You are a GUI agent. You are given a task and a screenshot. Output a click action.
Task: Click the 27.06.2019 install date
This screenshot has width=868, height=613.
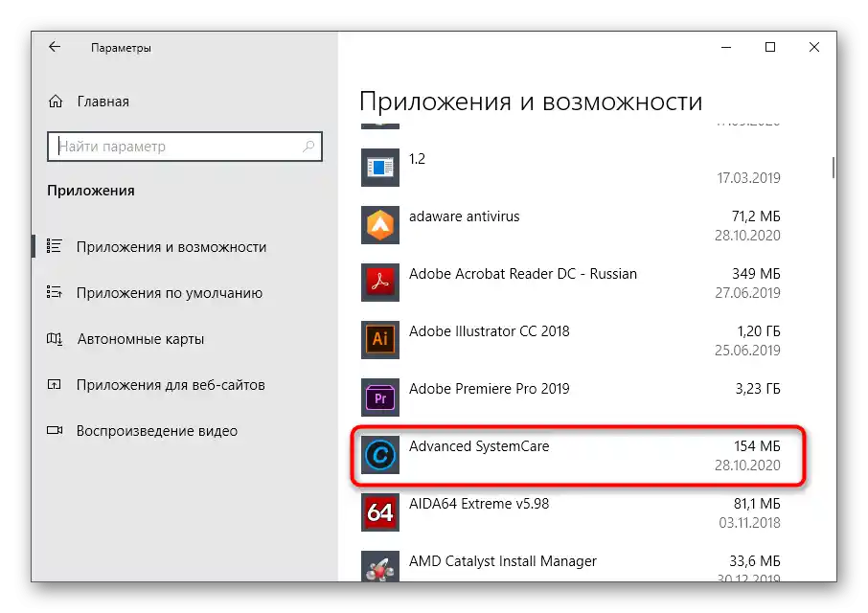748,293
